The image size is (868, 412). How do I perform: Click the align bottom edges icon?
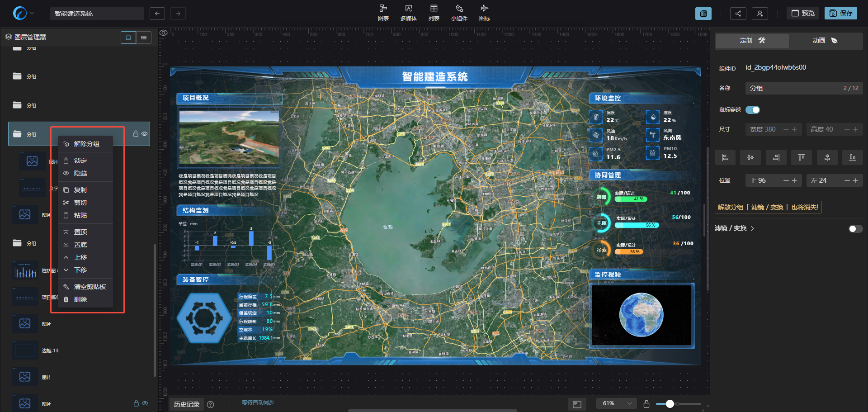point(852,157)
